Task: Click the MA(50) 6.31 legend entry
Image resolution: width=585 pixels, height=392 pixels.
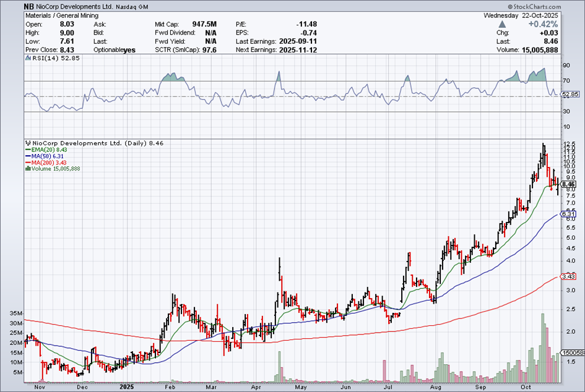Action: pos(45,156)
